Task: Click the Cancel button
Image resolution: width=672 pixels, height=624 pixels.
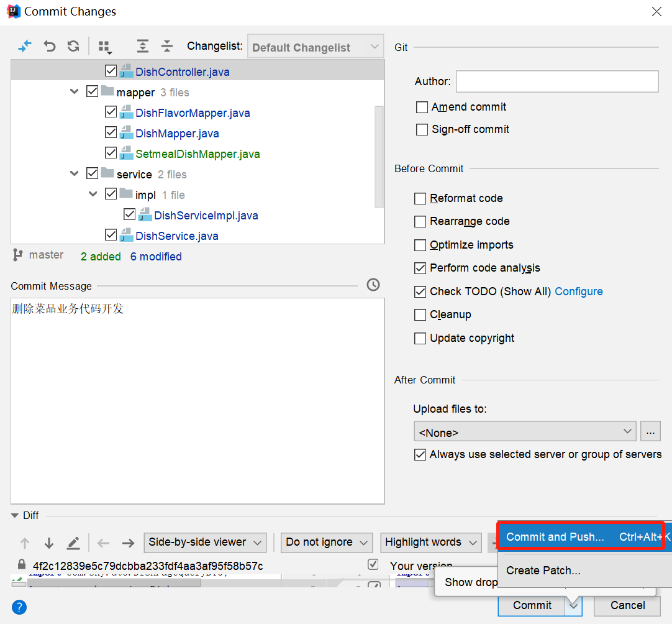Action: 627,605
